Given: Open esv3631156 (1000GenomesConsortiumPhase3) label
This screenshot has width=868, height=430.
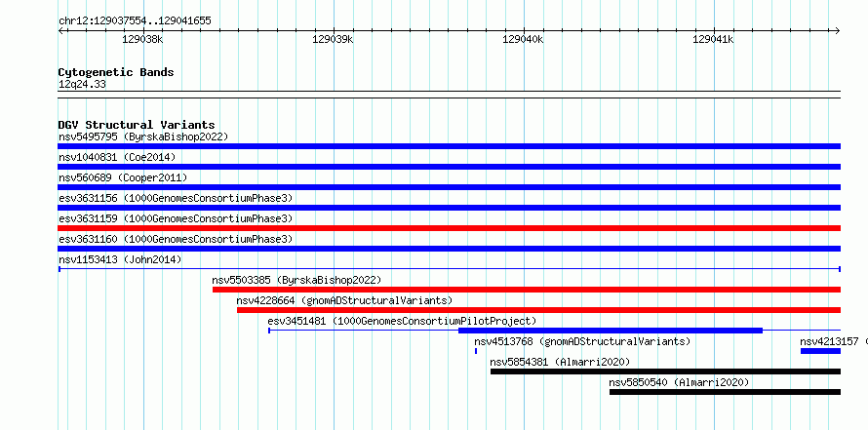Looking at the screenshot, I should [x=176, y=198].
